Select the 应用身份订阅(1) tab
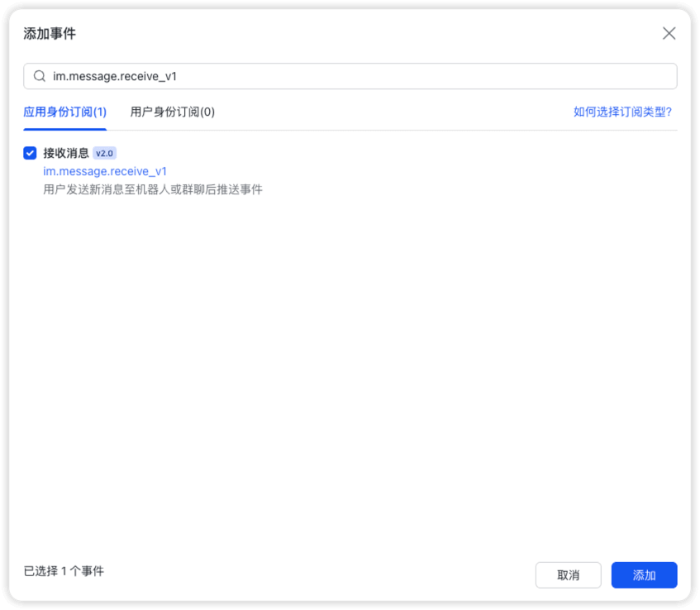This screenshot has height=610, width=700. [x=64, y=112]
